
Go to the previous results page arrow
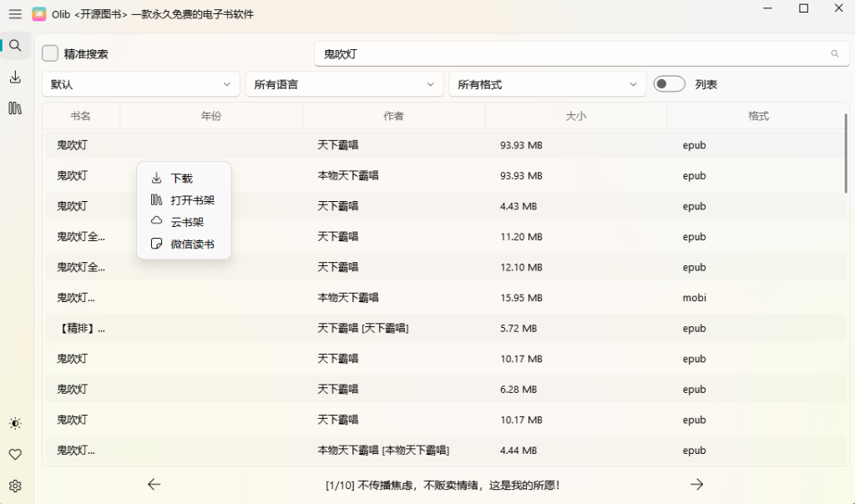click(x=154, y=485)
